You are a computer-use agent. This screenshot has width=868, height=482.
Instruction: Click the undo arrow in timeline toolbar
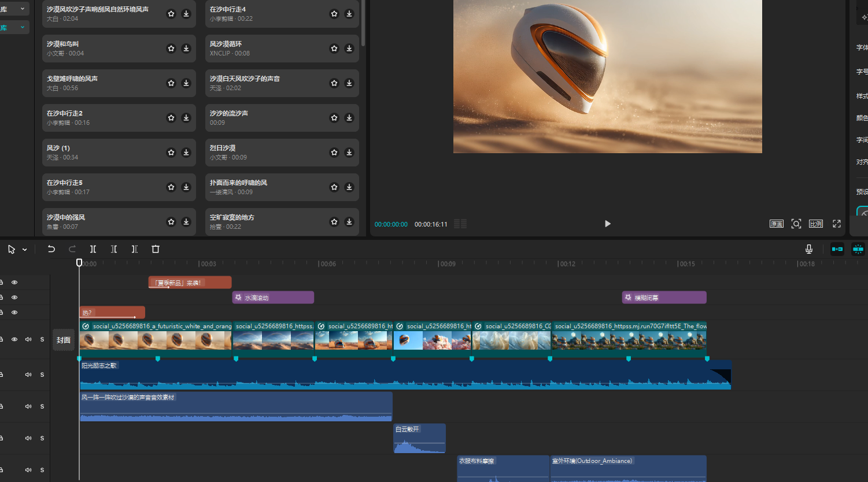51,249
